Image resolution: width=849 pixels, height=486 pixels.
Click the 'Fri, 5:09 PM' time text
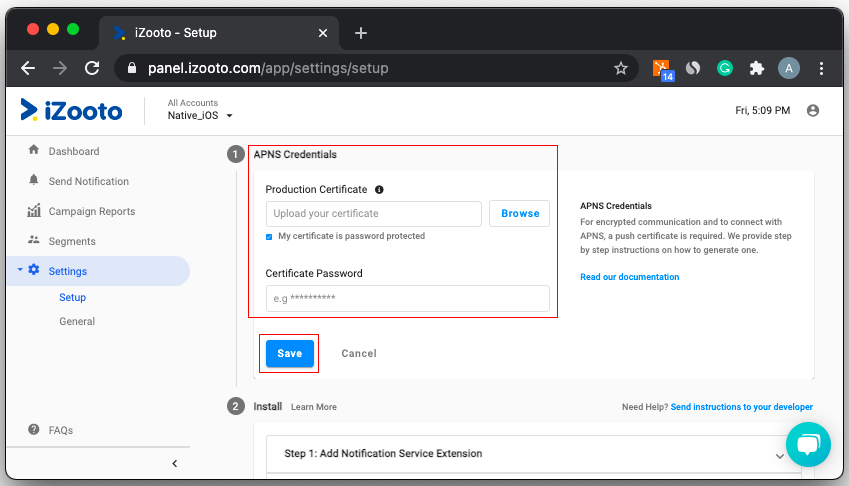762,110
